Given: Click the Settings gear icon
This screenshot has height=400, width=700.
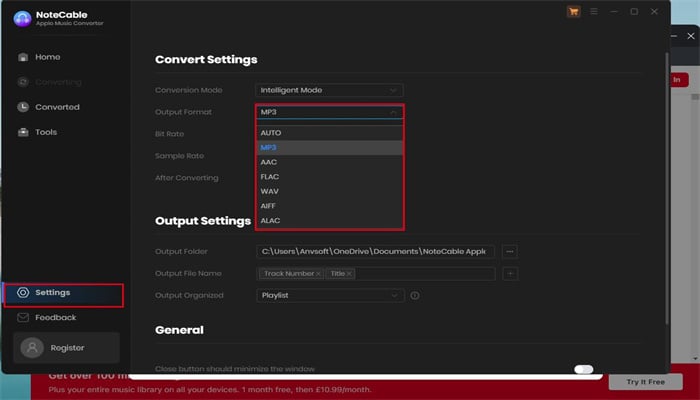Looking at the screenshot, I should pyautogui.click(x=23, y=292).
